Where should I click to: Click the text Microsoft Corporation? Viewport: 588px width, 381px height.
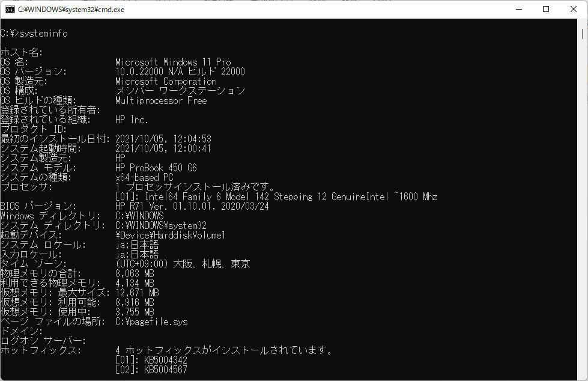(166, 81)
